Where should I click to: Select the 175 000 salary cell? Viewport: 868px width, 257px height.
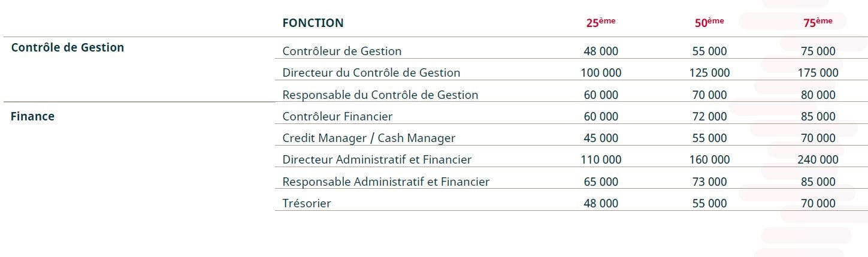coord(818,73)
